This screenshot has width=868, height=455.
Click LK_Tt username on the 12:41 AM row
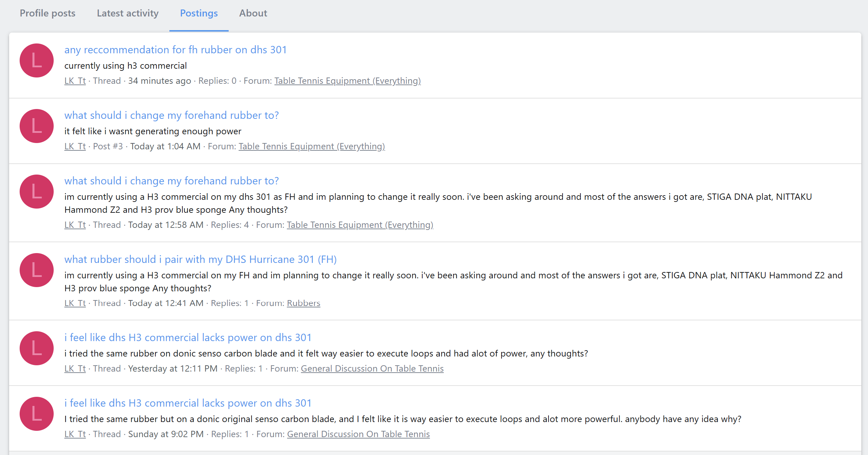[75, 303]
